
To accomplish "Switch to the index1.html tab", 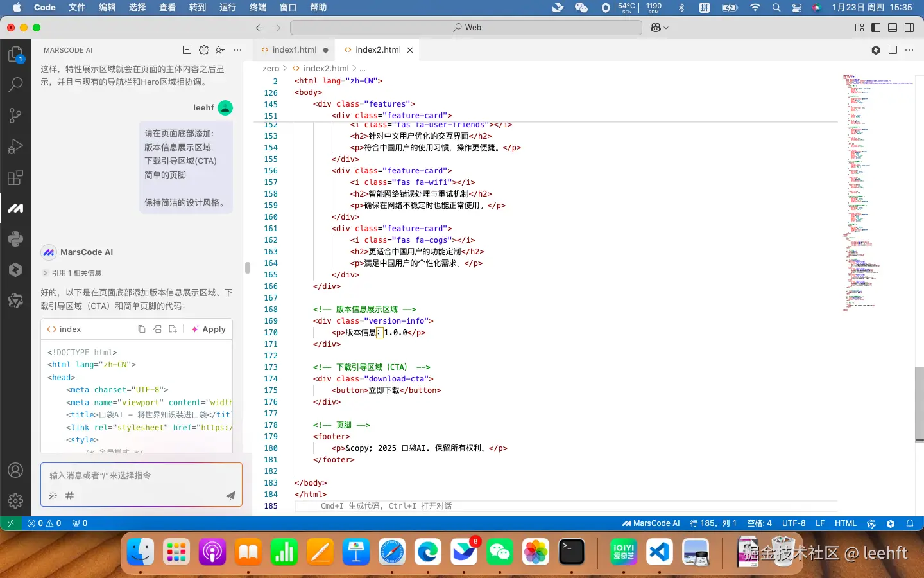I will 293,49.
